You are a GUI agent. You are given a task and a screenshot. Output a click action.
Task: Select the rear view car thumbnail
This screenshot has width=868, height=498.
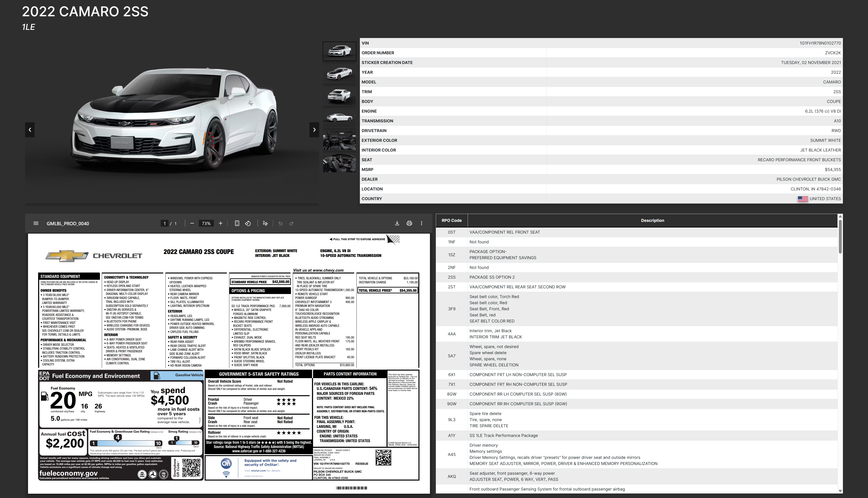point(340,96)
